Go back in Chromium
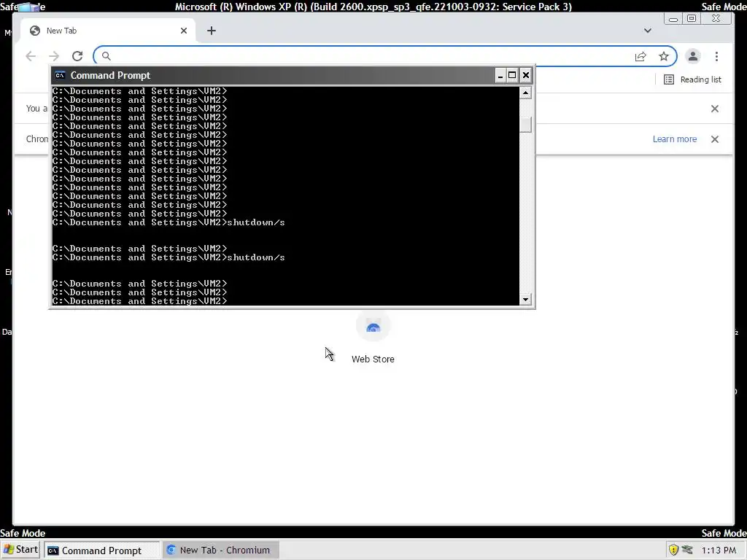Screen dimensions: 747x560 pyautogui.click(x=31, y=56)
